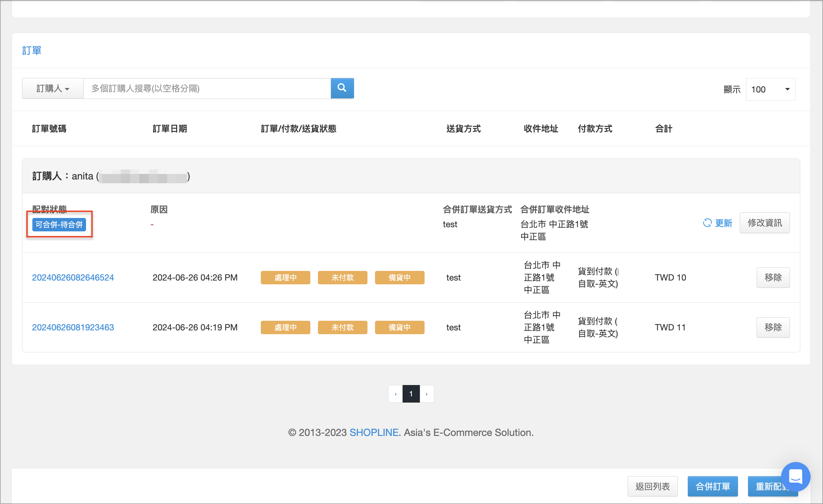The height and width of the screenshot is (504, 823).
Task: Go to previous page arrow
Action: (x=396, y=394)
